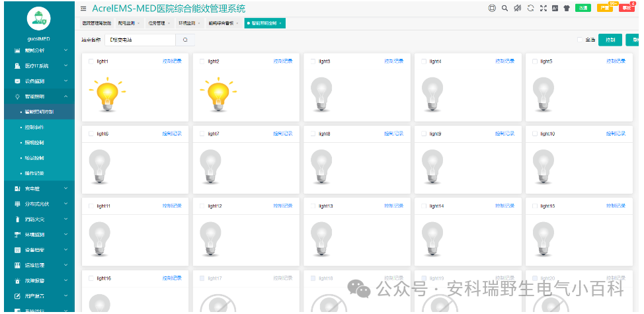Click the 能耗分析 sidebar icon
The image size is (644, 314).
tap(17, 50)
